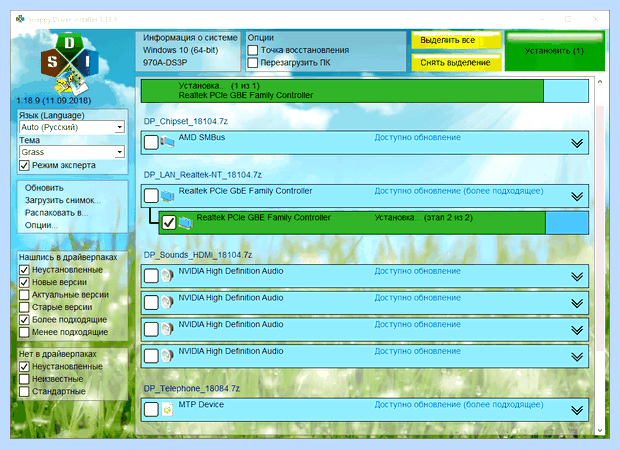Enable the Неизвестные filter checkbox
620x449 pixels.
pyautogui.click(x=24, y=379)
